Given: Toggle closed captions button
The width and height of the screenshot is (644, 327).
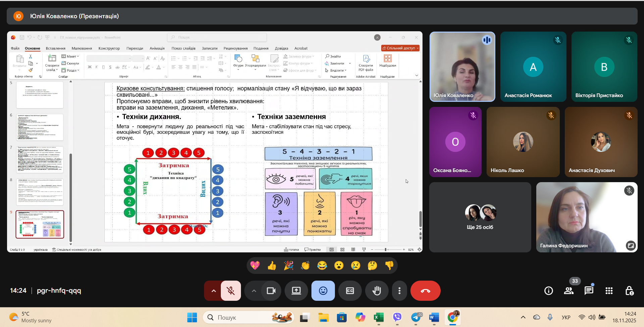Looking at the screenshot, I should (x=350, y=291).
